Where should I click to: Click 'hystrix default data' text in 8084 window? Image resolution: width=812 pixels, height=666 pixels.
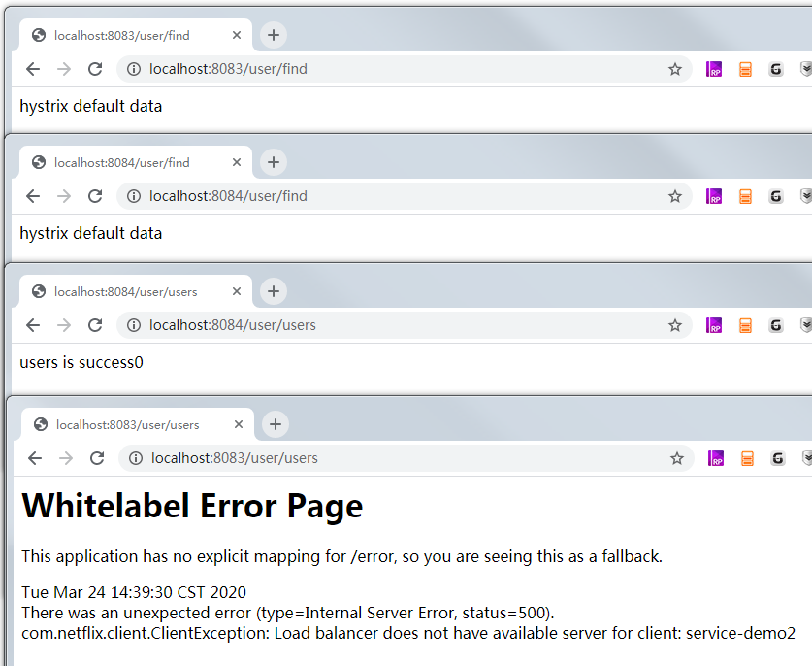point(90,233)
